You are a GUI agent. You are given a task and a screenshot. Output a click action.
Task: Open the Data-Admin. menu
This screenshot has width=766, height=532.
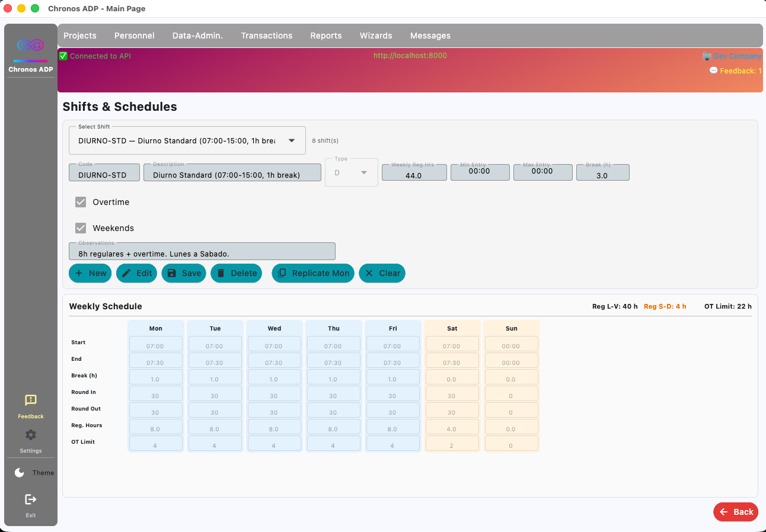(x=197, y=36)
